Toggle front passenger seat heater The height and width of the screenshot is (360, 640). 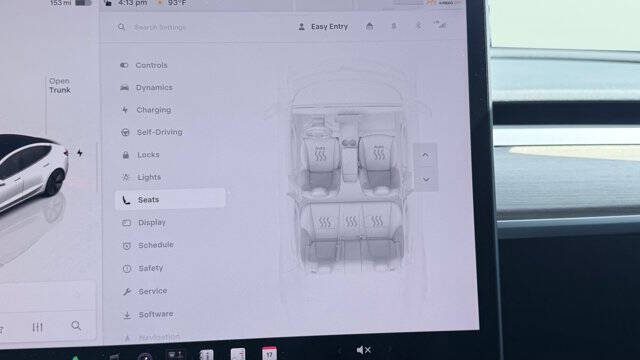[379, 152]
